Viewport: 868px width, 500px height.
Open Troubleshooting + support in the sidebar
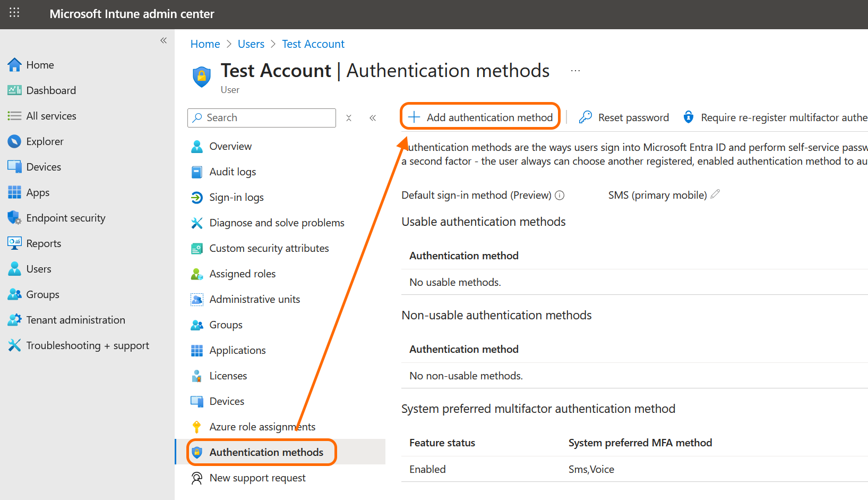click(x=88, y=345)
